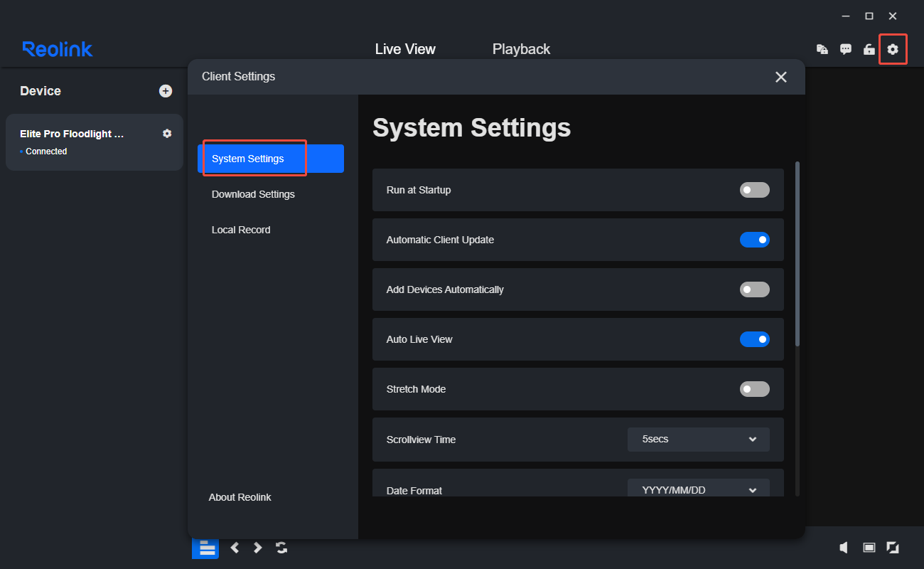Viewport: 924px width, 569px height.
Task: Mute audio using the speaker icon
Action: click(x=843, y=548)
